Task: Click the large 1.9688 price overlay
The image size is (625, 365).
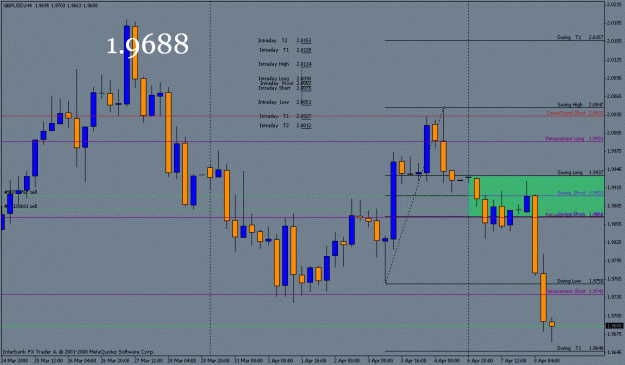Action: [x=147, y=44]
